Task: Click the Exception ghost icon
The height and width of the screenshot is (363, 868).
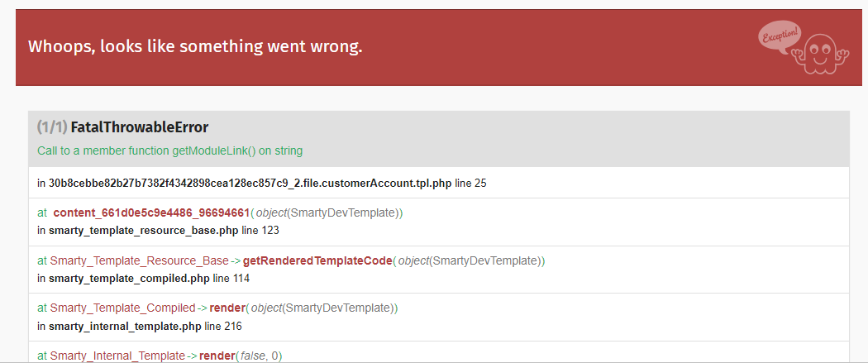Action: tap(819, 54)
